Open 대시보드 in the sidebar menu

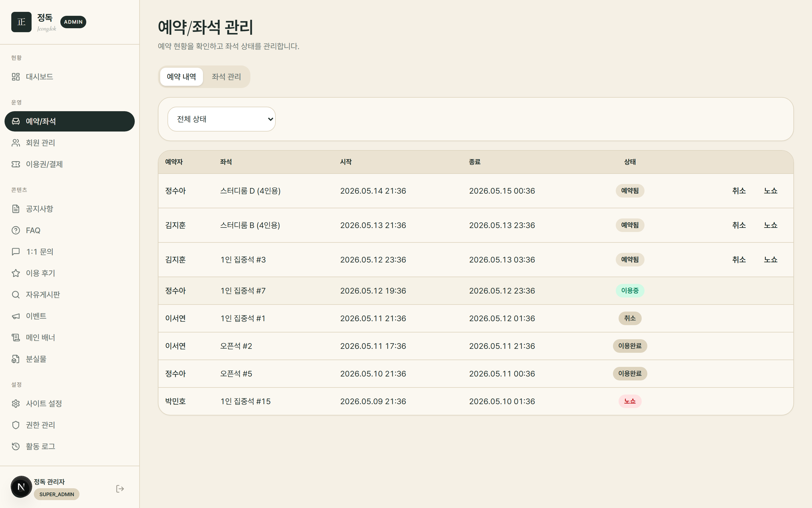coord(69,76)
